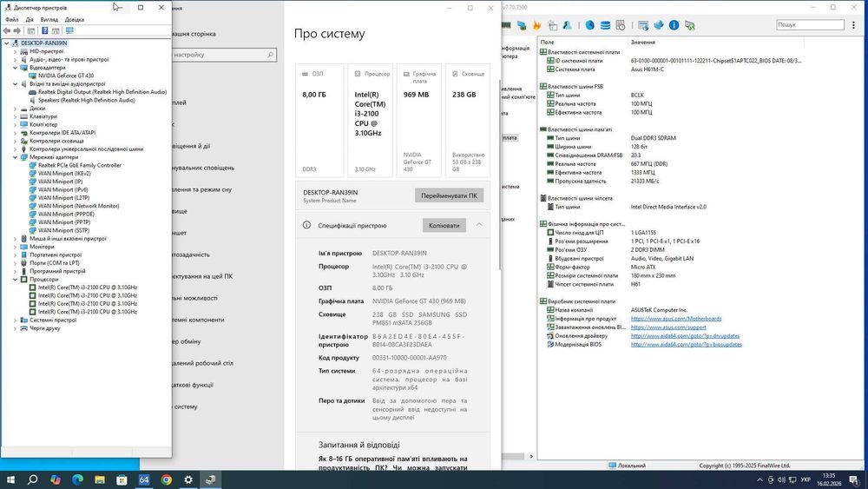Click the report with clock icon in AIDA64
Image resolution: width=868 pixels, height=489 pixels.
621,25
